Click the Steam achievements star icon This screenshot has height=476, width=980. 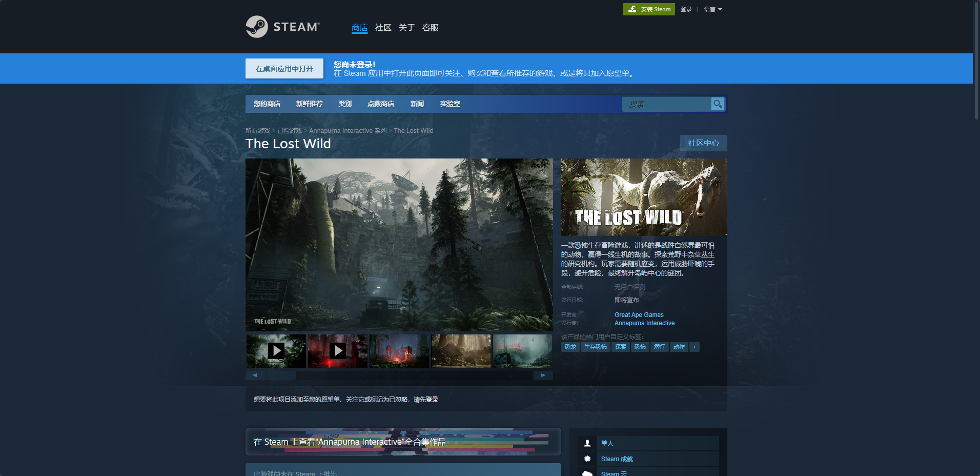[x=587, y=459]
